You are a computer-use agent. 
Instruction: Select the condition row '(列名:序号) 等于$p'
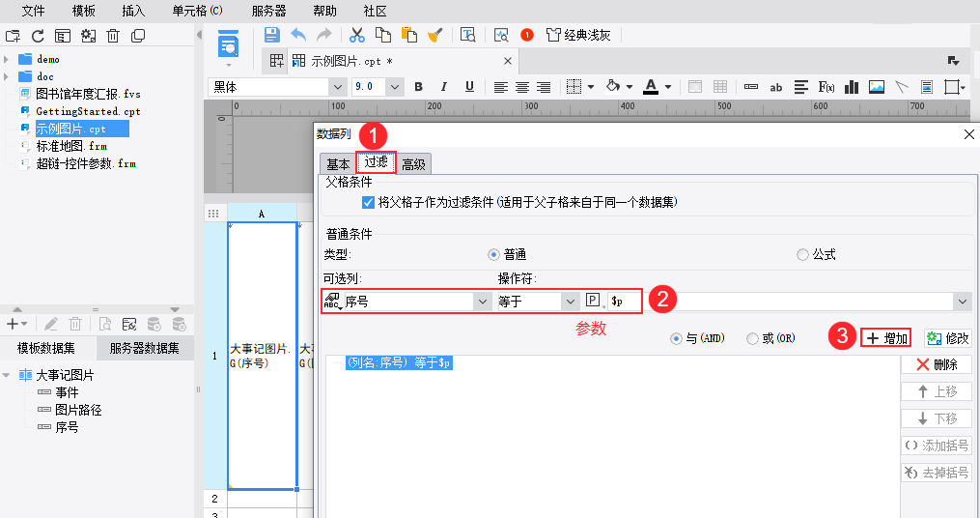coord(399,362)
